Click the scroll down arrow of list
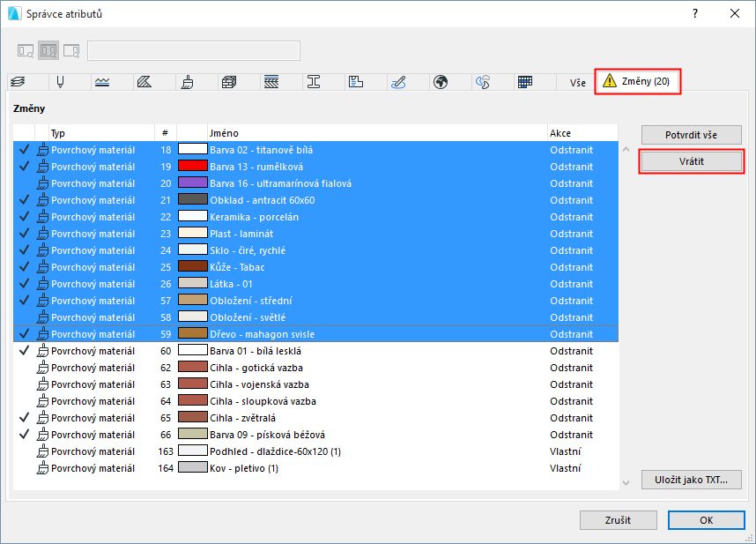Screen dimensions: 756x544 tap(626, 483)
